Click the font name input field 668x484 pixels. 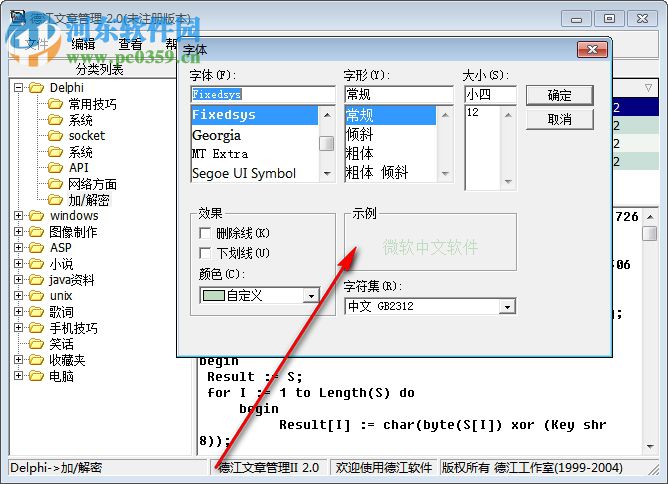click(263, 94)
